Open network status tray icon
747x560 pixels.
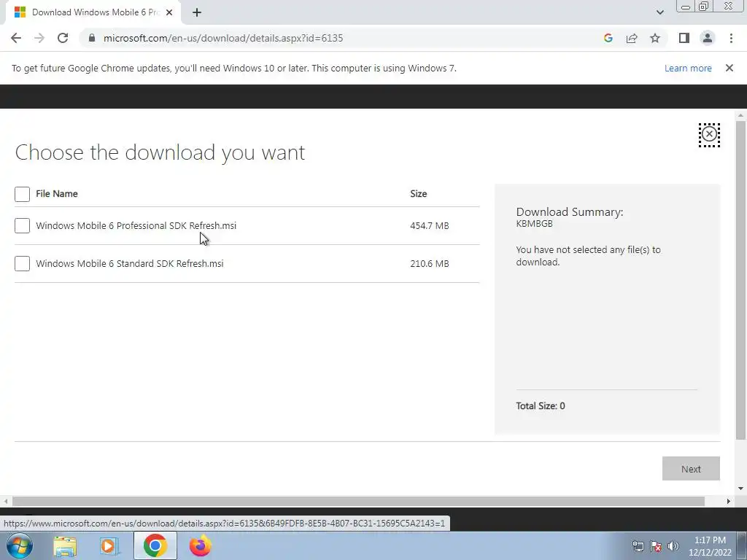(638, 546)
